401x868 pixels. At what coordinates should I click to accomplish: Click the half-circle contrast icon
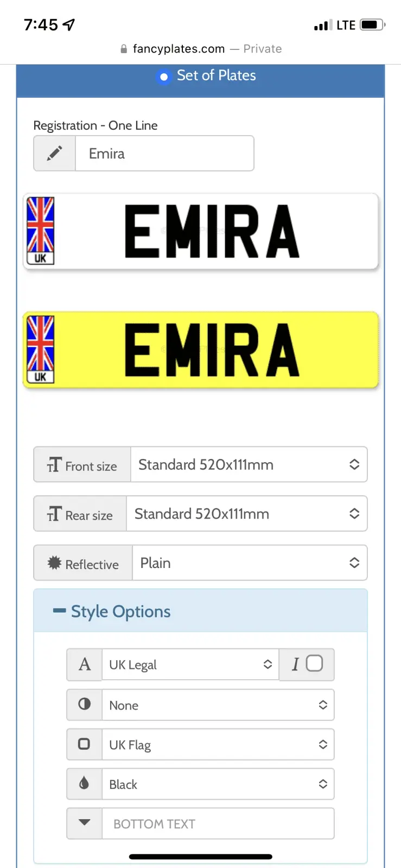pos(85,704)
